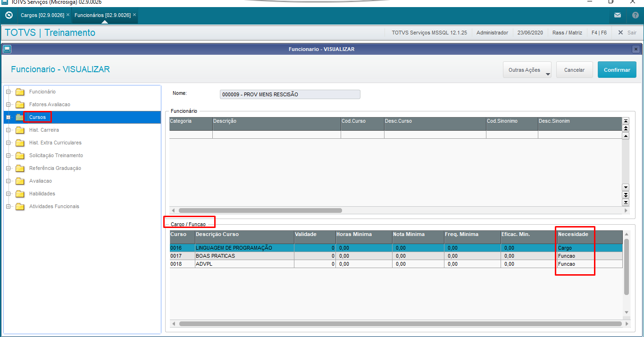The width and height of the screenshot is (644, 337).
Task: Select Solicitação Treinamento in the tree
Action: pyautogui.click(x=56, y=155)
